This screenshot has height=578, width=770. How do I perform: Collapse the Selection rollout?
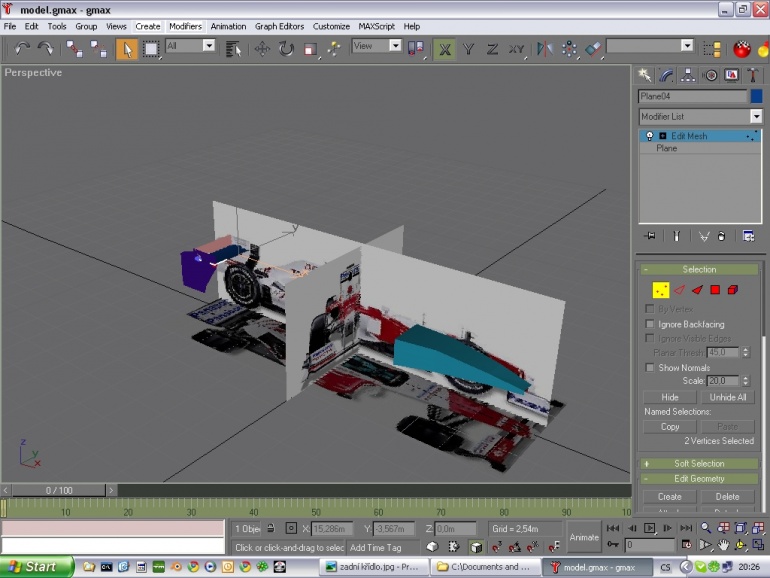point(699,269)
